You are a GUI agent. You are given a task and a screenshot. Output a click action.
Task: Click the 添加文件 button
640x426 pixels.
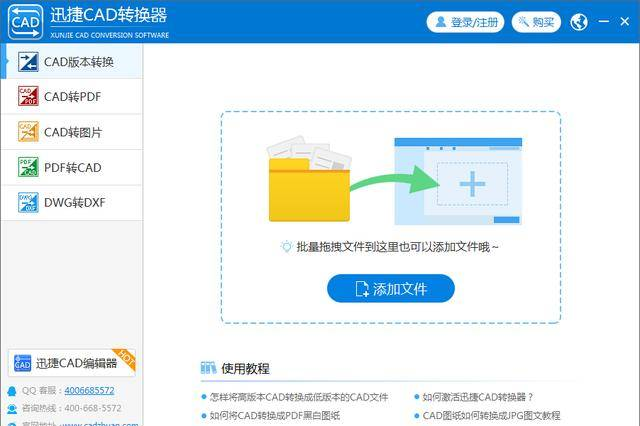click(x=391, y=288)
